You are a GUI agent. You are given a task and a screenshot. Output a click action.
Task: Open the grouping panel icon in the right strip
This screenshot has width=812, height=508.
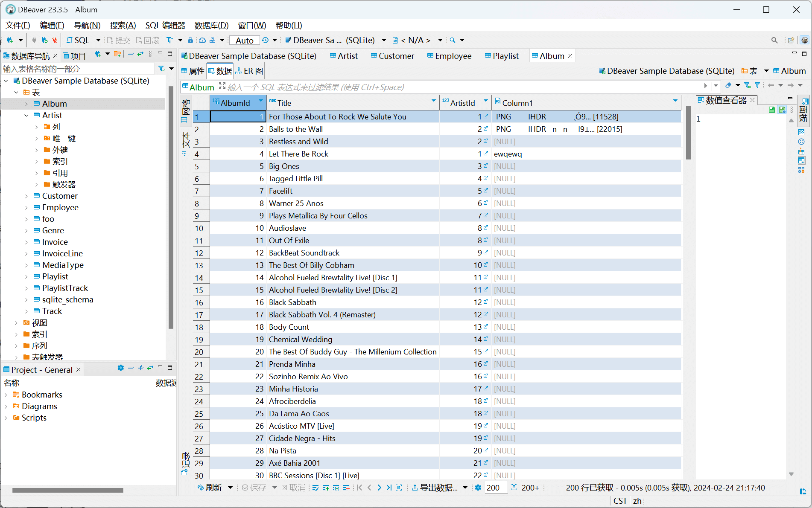[x=801, y=151]
